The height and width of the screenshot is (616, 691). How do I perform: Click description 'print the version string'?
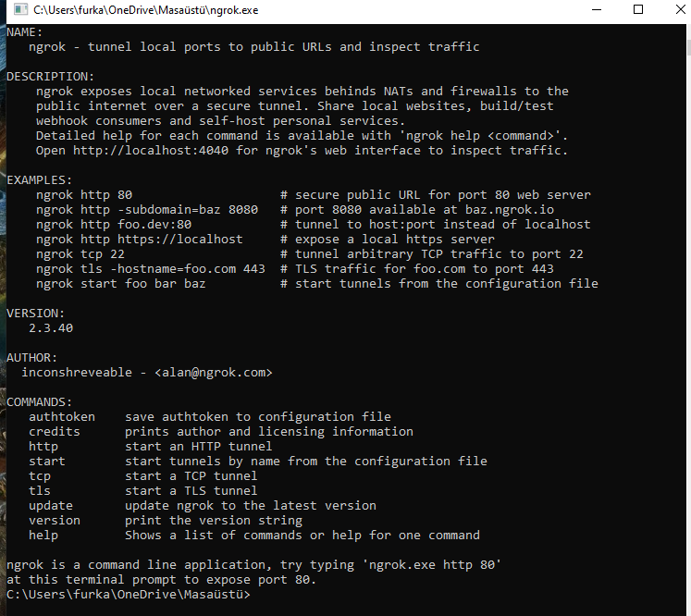pyautogui.click(x=214, y=521)
